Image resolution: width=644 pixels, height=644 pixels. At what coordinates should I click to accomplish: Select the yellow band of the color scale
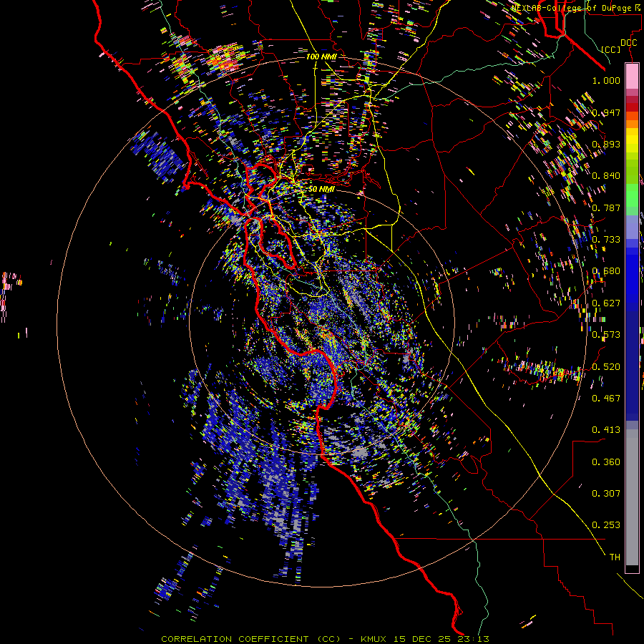click(x=632, y=141)
